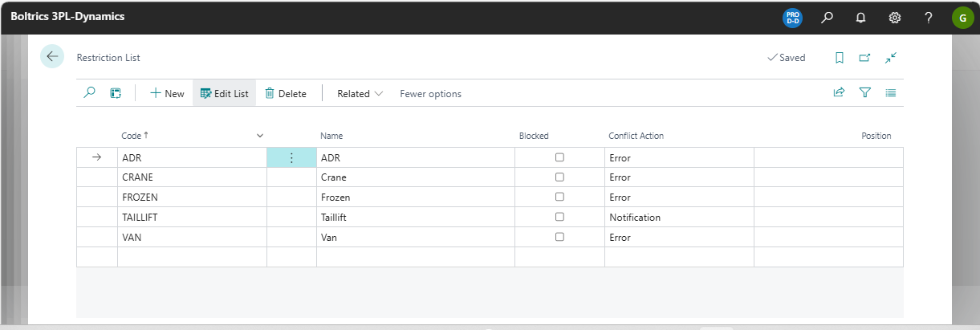The image size is (980, 330).
Task: Click Edit List in the action bar
Action: pos(224,94)
